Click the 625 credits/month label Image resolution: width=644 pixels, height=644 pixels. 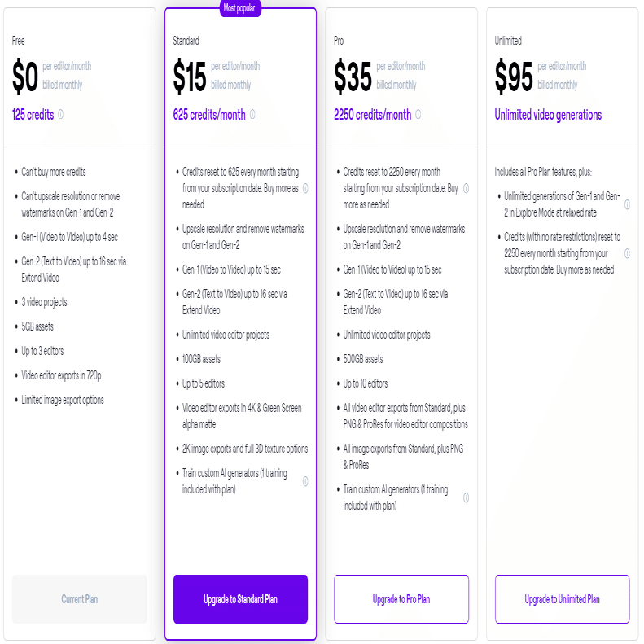209,115
